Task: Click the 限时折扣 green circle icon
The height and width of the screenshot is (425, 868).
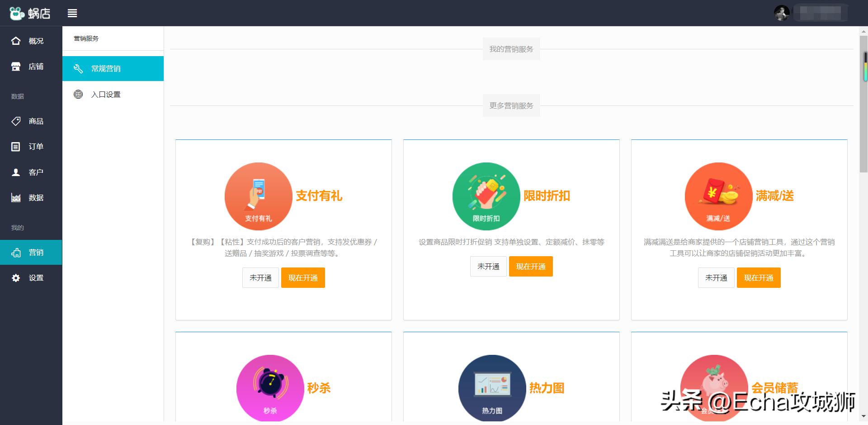Action: (486, 196)
